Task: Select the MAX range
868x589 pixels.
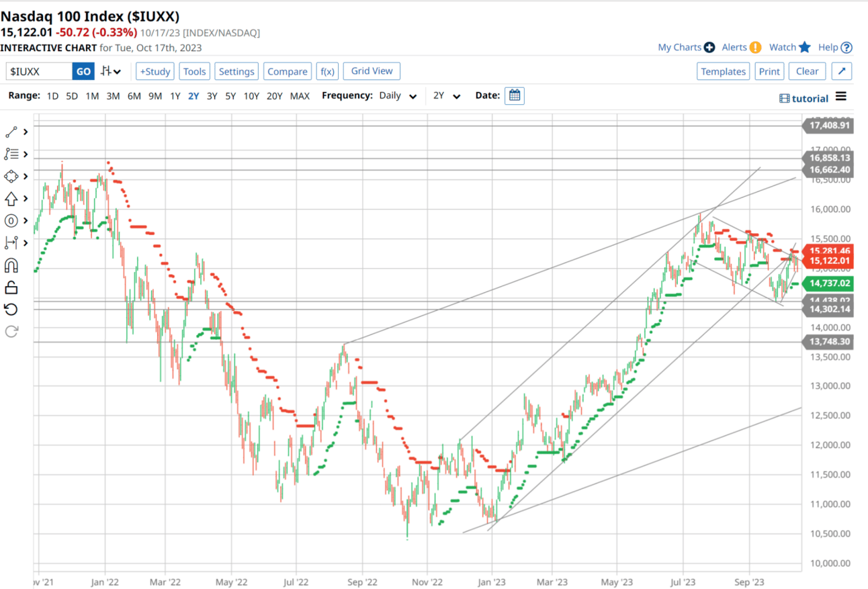Action: pos(300,96)
